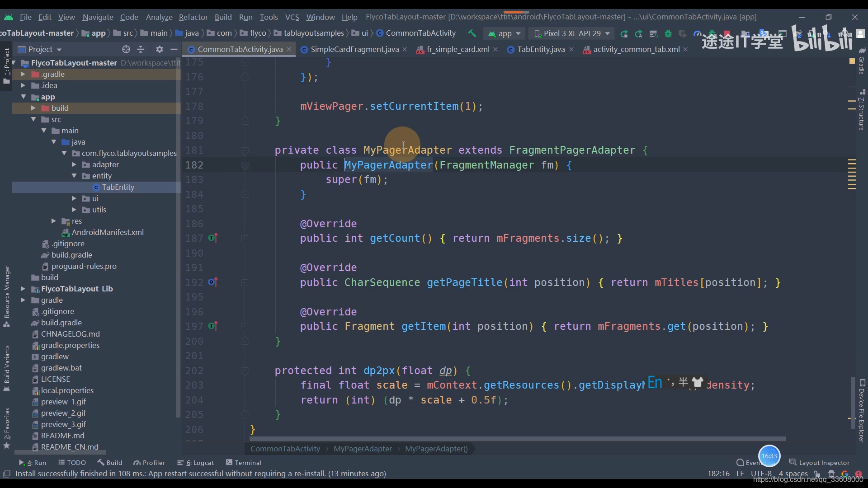Open the Refactor menu
Screen dimensions: 868x488
pos(193,17)
